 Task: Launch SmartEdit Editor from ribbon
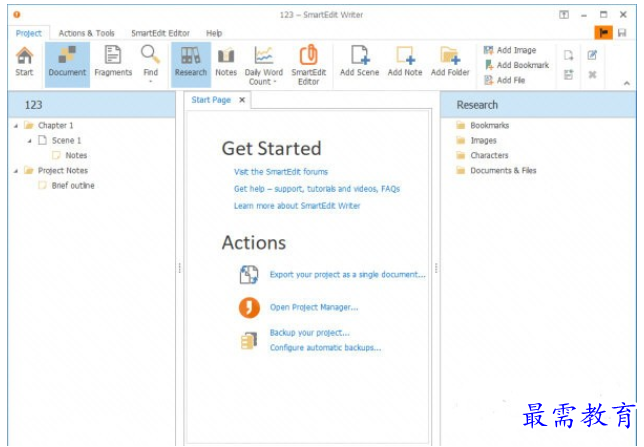point(308,65)
